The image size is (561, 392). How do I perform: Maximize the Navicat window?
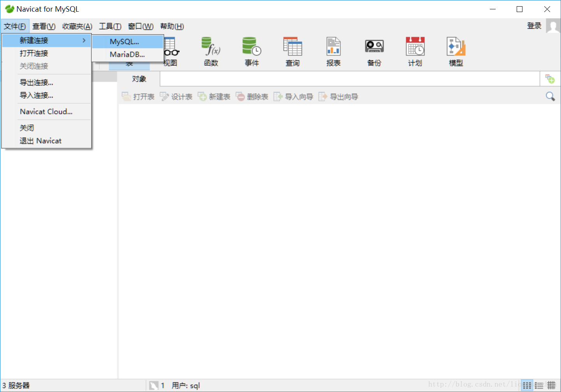click(519, 9)
